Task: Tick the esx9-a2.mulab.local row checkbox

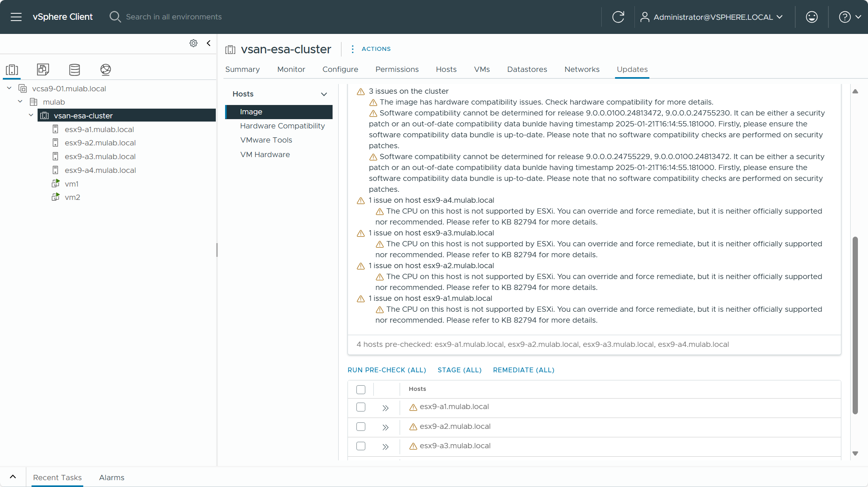Action: point(361,426)
